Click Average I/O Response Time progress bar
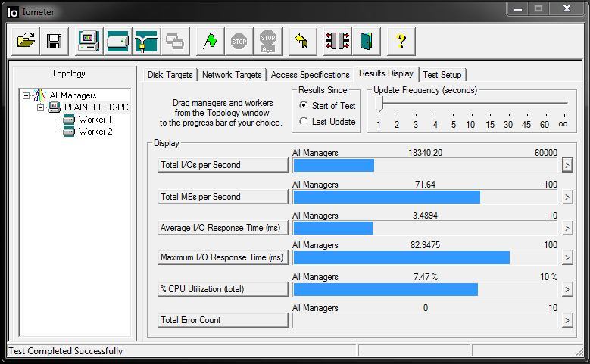Viewport: 590px width, 364px height. coord(425,229)
